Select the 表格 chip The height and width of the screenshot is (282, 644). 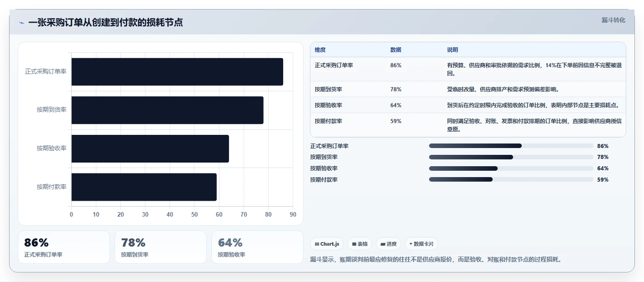pos(359,244)
